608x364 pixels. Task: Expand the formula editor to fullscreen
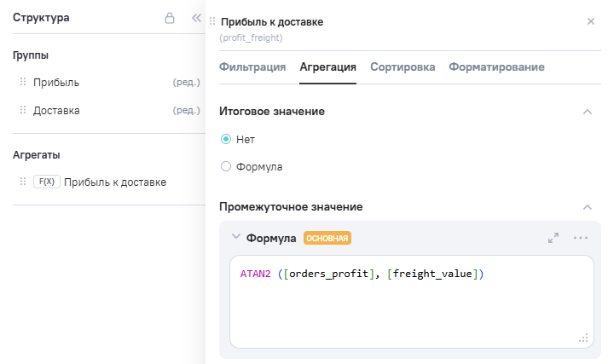pos(553,238)
